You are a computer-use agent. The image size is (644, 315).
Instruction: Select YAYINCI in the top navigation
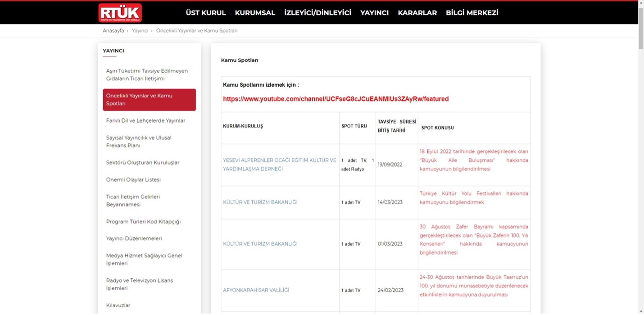pos(374,13)
